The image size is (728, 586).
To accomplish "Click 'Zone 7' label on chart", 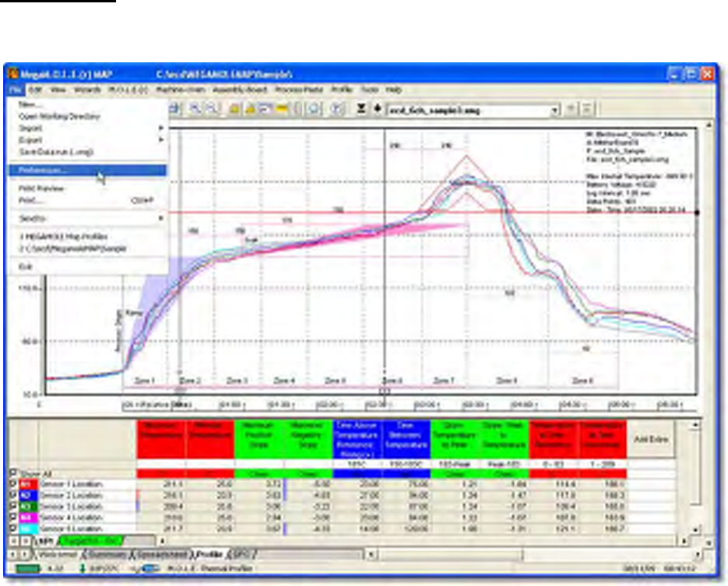I will pyautogui.click(x=443, y=381).
